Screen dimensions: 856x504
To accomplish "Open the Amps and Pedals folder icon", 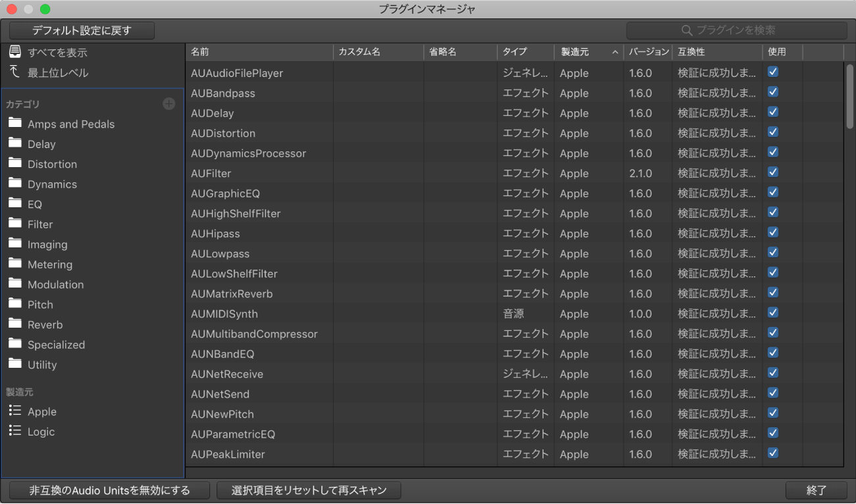I will 15,124.
